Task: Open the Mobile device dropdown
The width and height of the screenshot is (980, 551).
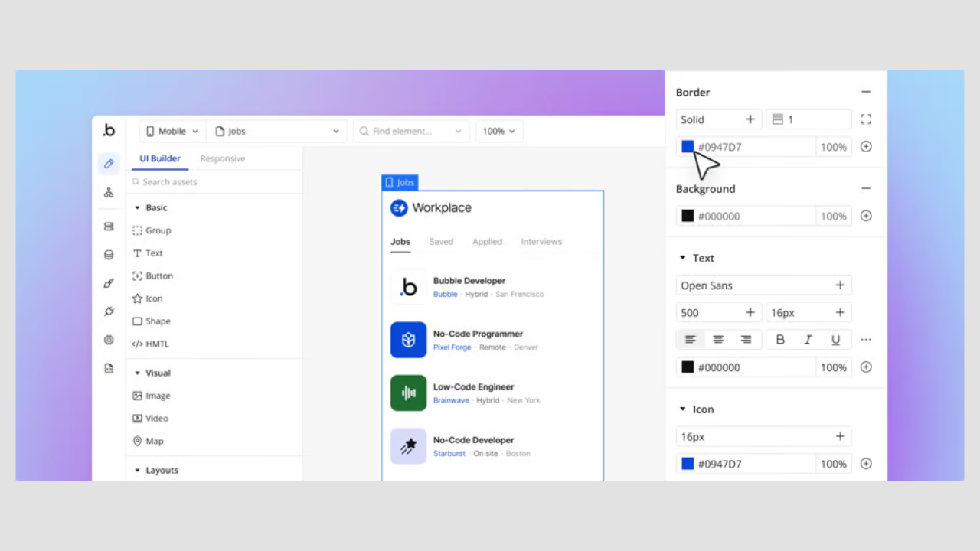Action: pyautogui.click(x=172, y=132)
